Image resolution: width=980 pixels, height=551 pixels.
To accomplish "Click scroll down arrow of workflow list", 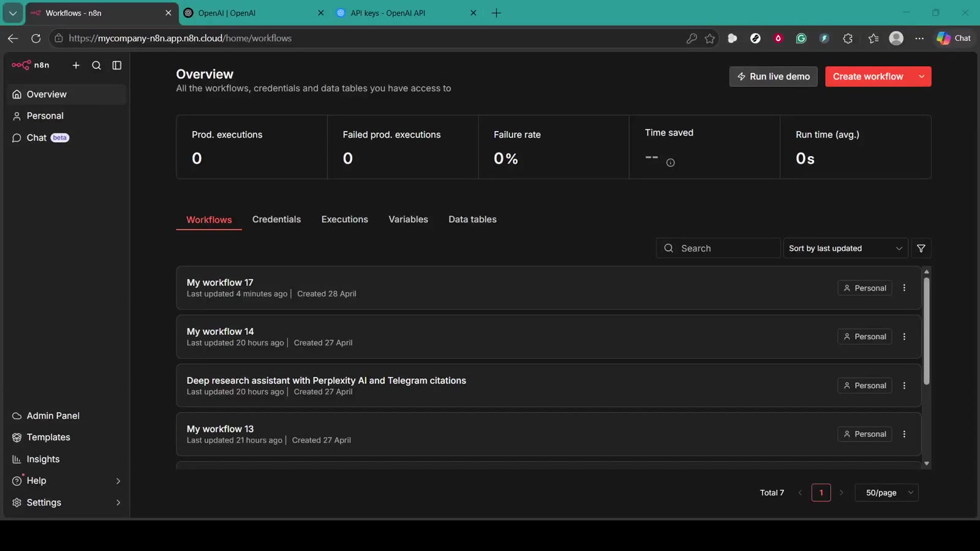I will tap(926, 463).
